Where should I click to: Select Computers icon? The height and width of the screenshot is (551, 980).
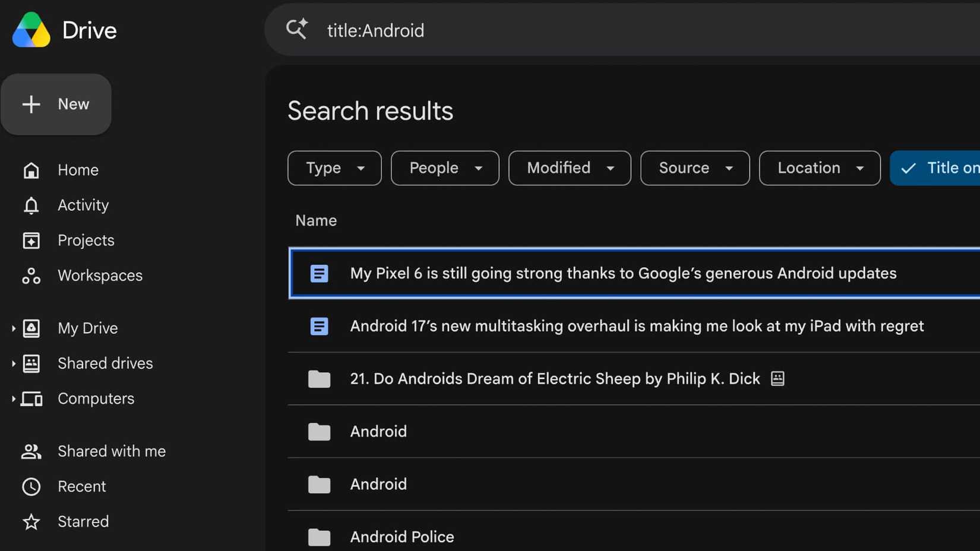[31, 399]
